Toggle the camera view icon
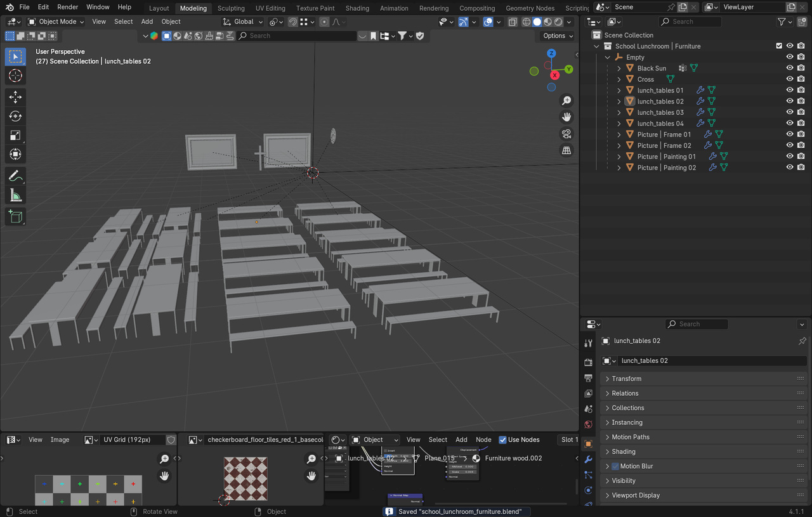 (x=566, y=134)
